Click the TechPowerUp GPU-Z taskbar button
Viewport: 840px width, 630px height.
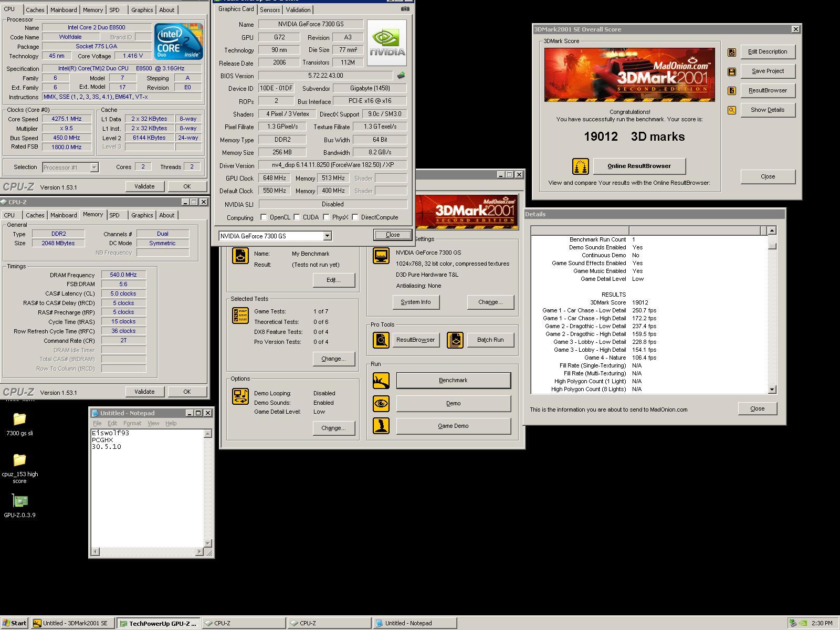point(158,623)
